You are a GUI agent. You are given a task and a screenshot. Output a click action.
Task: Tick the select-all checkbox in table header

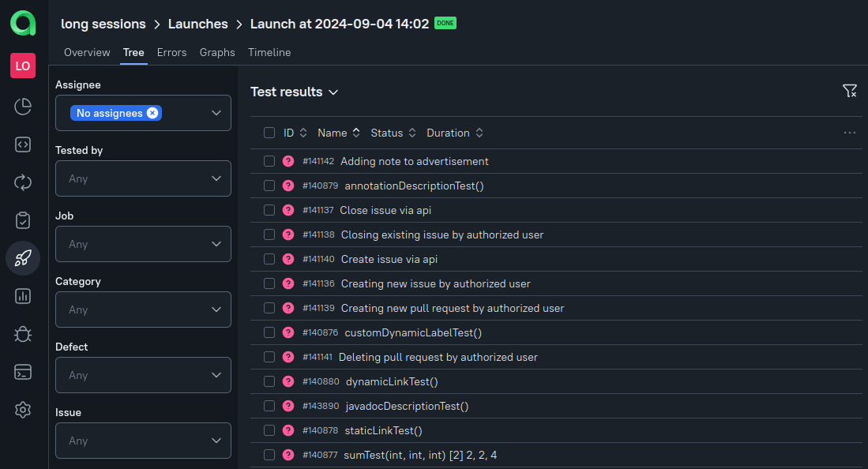(x=269, y=133)
